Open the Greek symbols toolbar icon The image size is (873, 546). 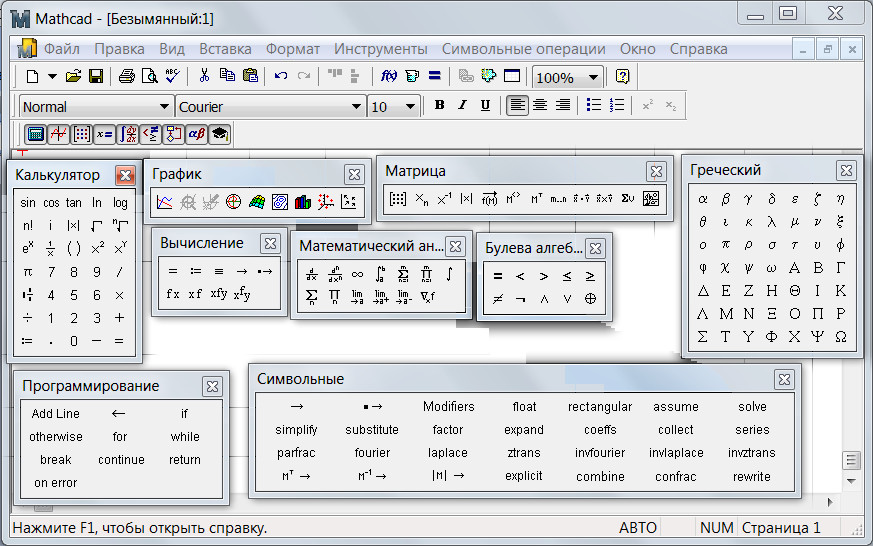coord(197,134)
